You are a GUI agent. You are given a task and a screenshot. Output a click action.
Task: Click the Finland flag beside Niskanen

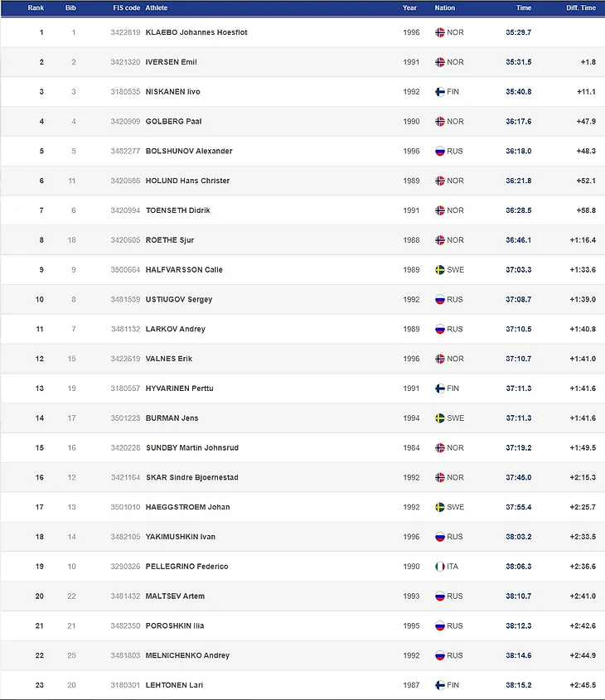tap(440, 92)
